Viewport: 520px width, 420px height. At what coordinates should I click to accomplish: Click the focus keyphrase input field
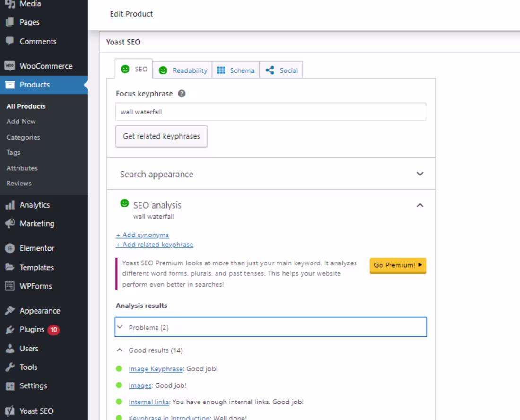[271, 112]
